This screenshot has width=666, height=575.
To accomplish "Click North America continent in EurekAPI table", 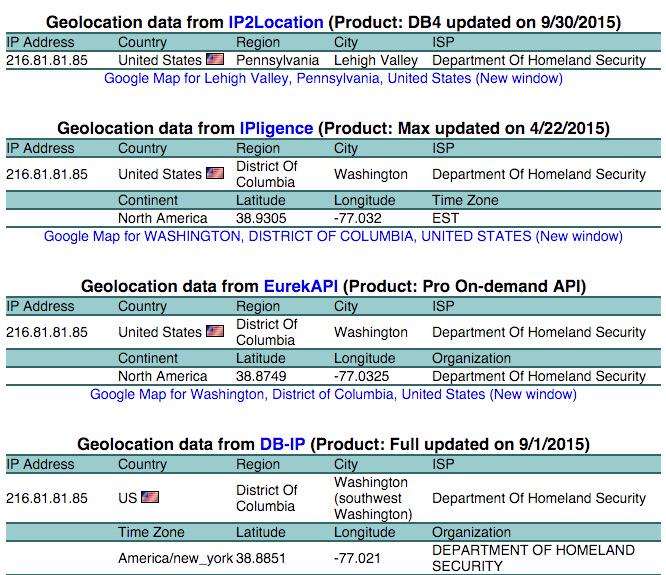I will (x=163, y=376).
